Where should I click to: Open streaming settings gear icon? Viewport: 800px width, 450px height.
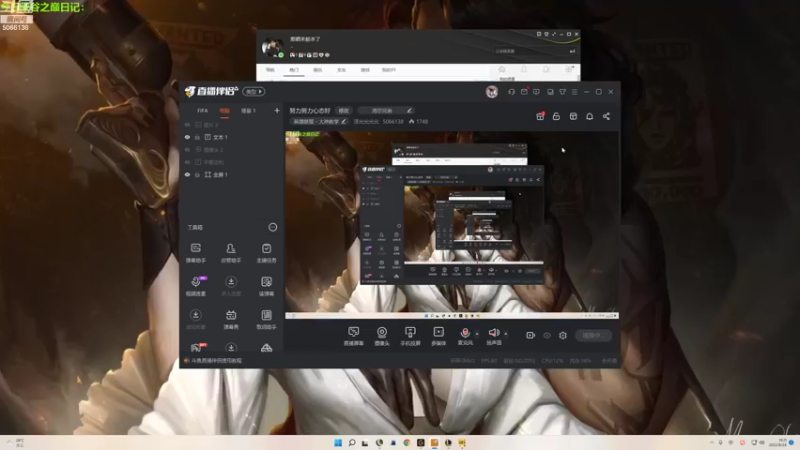point(563,335)
